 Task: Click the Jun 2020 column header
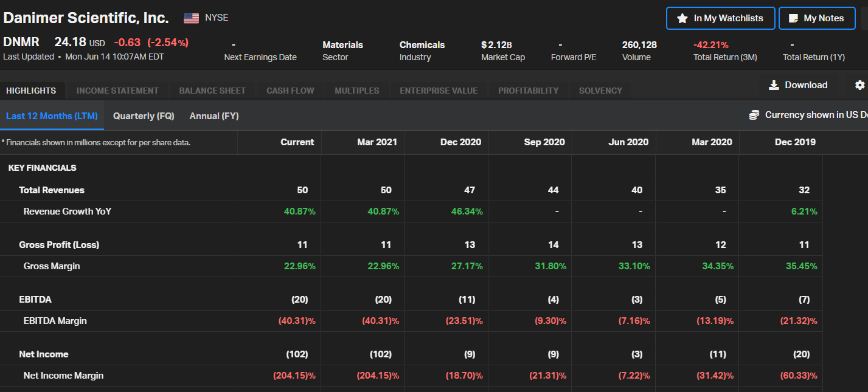(628, 142)
